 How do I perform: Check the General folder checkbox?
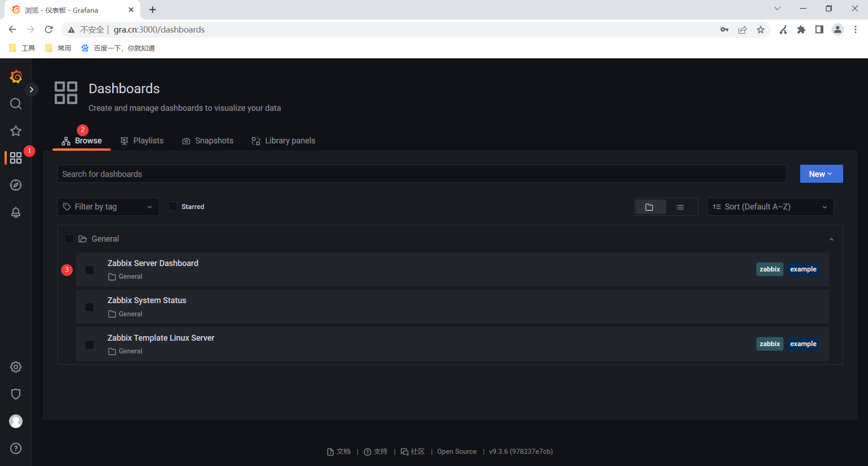(69, 239)
